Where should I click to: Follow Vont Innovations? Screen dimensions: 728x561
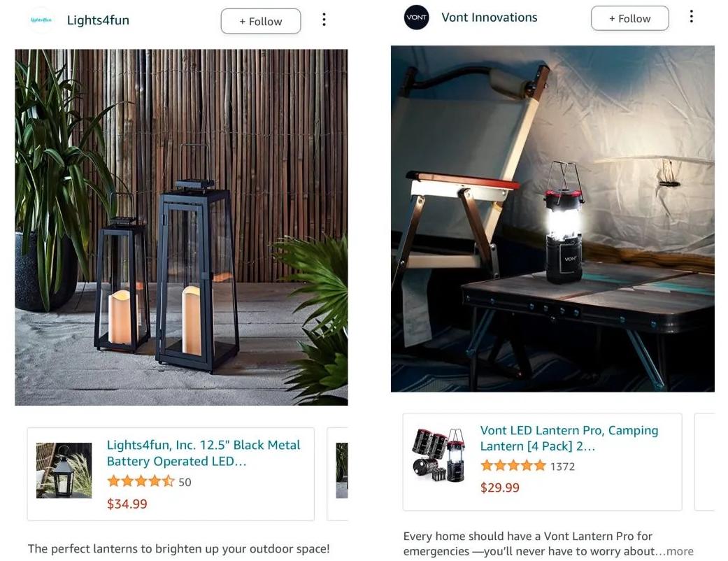click(629, 19)
